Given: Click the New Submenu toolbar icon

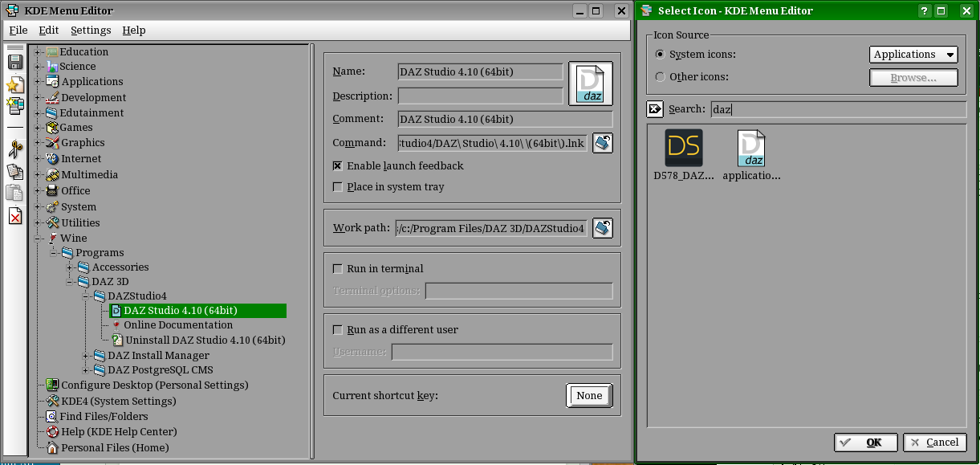Looking at the screenshot, I should tap(14, 106).
